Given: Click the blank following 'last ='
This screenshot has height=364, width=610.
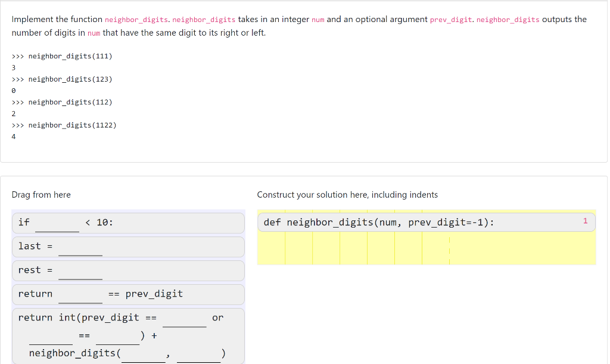Looking at the screenshot, I should click(80, 250).
